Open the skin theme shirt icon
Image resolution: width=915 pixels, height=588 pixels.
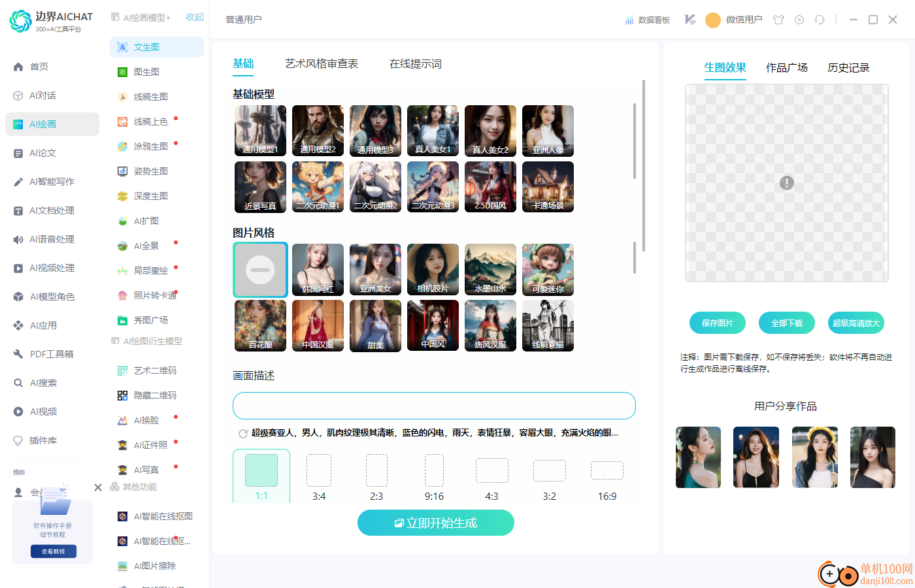[778, 20]
